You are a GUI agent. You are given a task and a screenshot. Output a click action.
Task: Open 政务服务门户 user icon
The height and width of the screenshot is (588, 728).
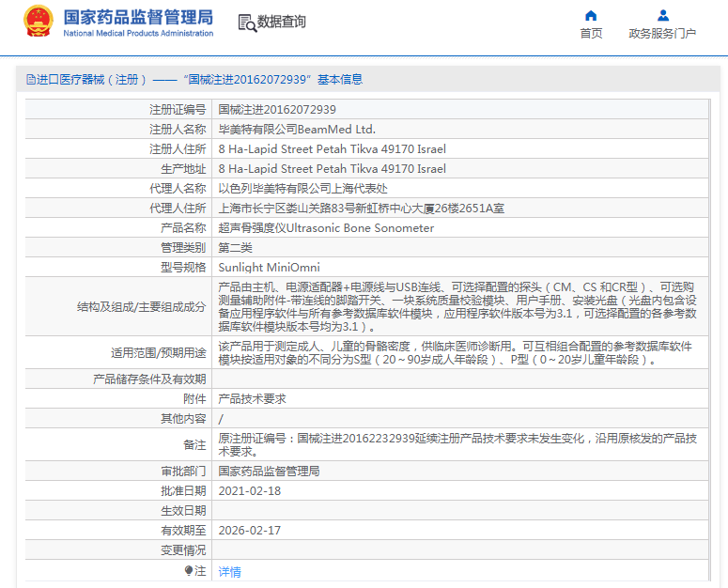[663, 16]
